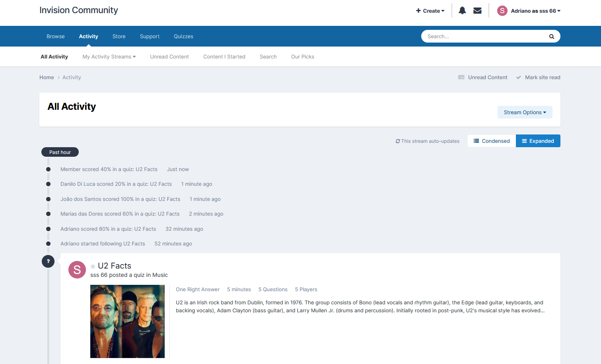Open the Quizzes tab
The image size is (601, 364).
[x=183, y=37]
